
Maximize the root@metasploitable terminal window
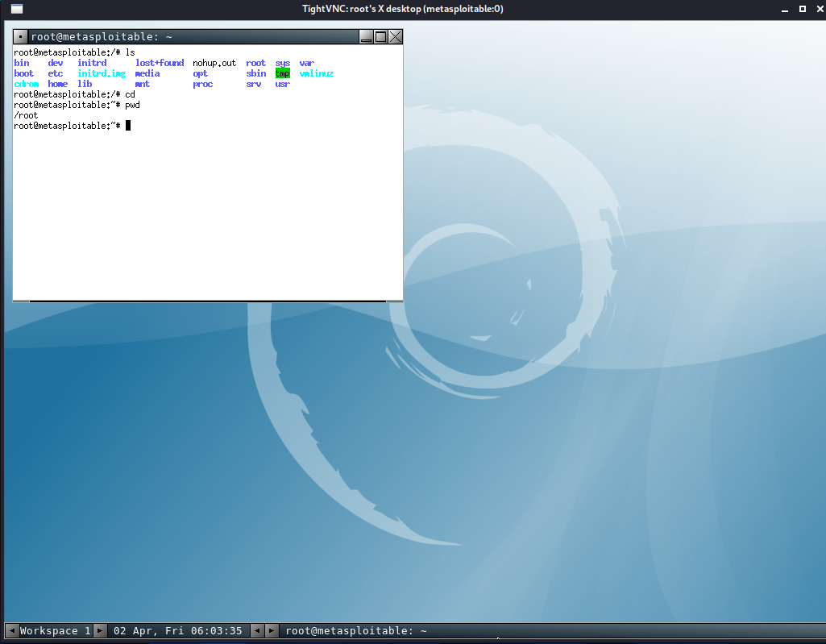click(381, 37)
